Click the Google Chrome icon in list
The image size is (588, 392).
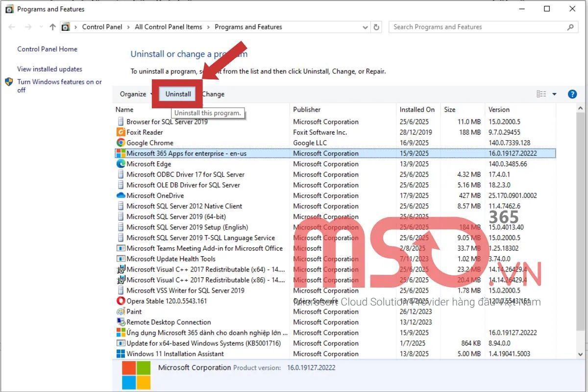pyautogui.click(x=121, y=143)
